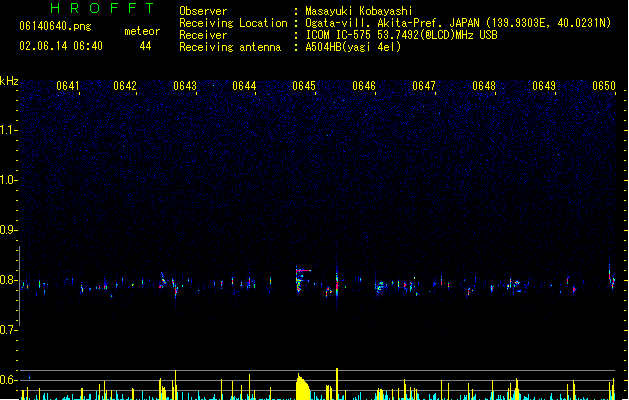
Task: Click the meteor label
Action: coord(142,31)
